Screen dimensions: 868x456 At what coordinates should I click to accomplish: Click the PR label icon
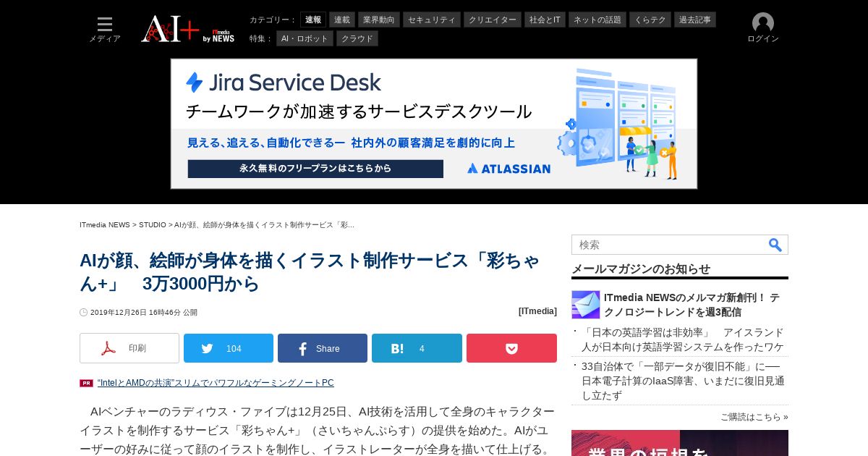[x=86, y=383]
